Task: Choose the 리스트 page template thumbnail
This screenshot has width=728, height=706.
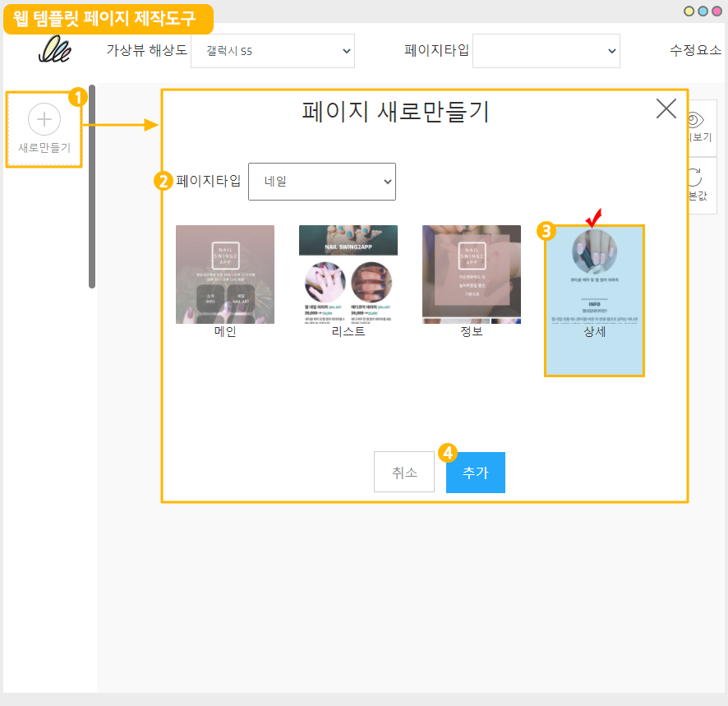Action: click(x=348, y=275)
